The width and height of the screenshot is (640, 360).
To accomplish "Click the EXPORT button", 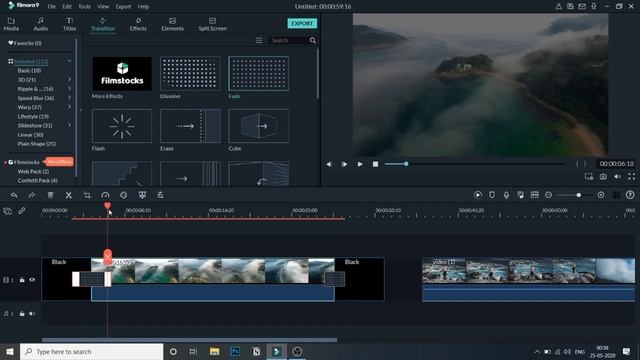I will pos(302,23).
